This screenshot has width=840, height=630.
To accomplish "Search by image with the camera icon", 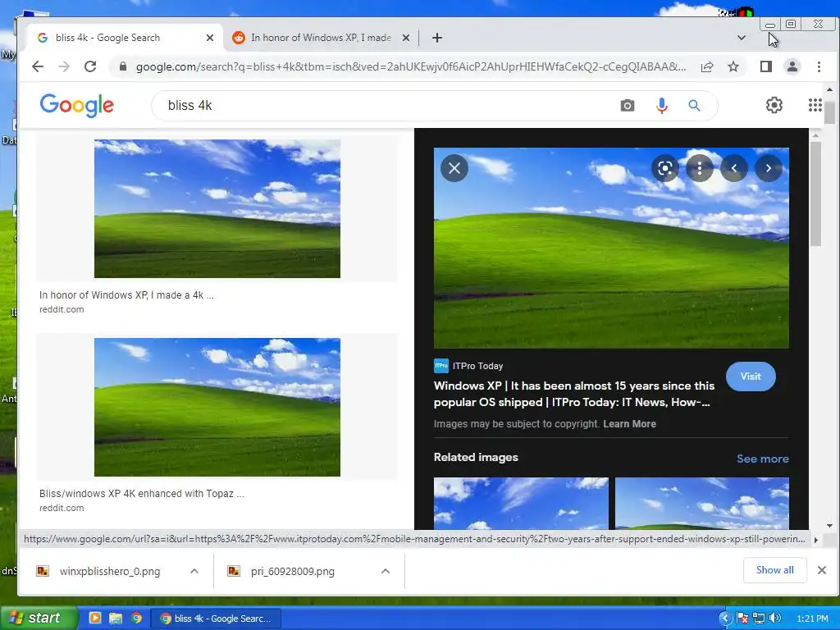I will (628, 106).
